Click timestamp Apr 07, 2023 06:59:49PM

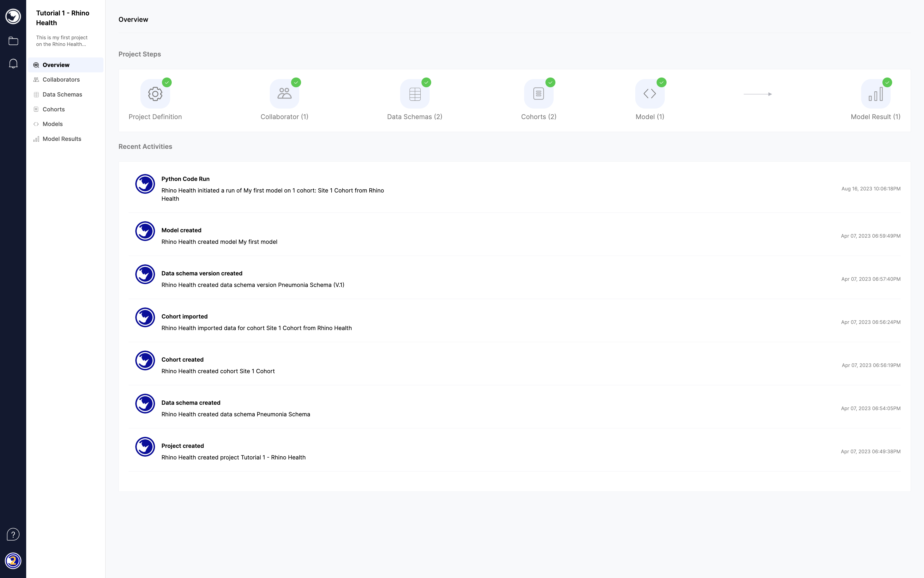click(x=870, y=236)
